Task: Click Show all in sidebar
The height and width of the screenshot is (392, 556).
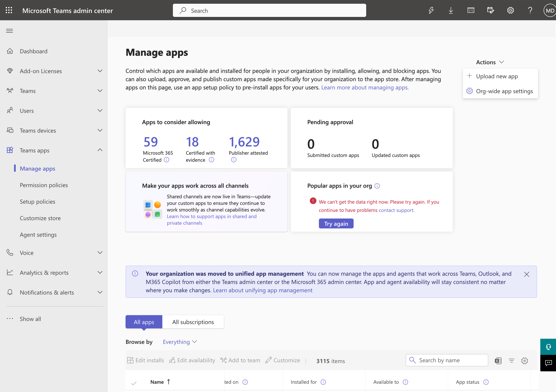Action: (x=30, y=319)
